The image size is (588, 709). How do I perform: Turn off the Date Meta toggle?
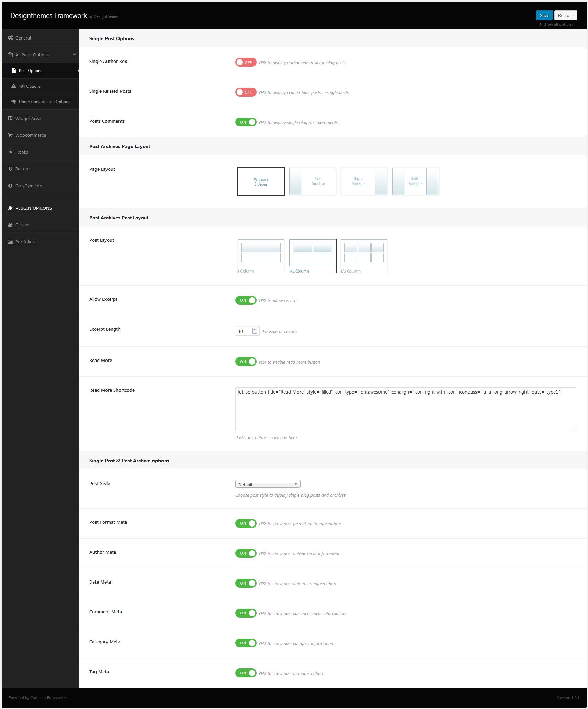coord(246,583)
